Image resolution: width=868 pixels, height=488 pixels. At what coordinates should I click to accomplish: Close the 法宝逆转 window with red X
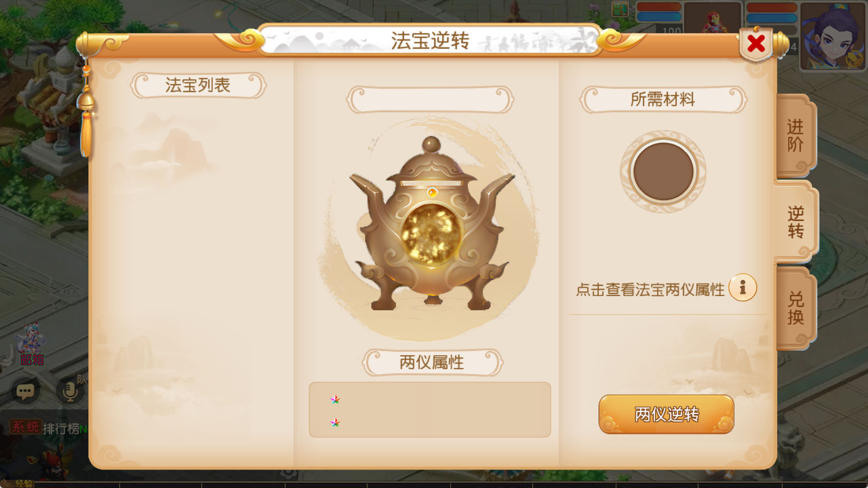(x=756, y=43)
